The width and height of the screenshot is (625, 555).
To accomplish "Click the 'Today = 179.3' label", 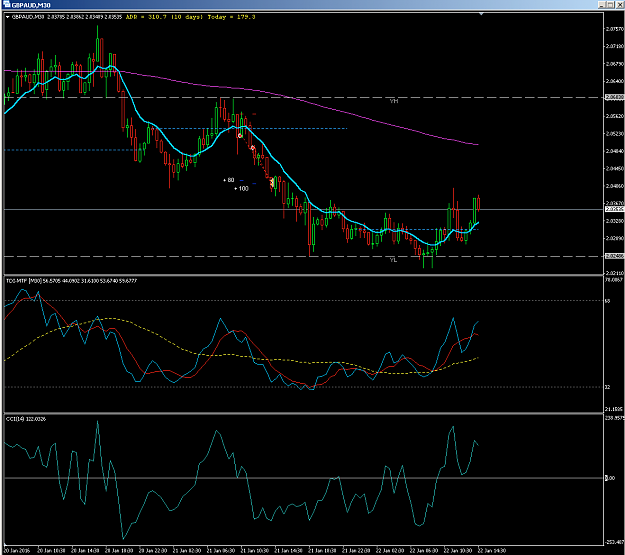I will 231,17.
